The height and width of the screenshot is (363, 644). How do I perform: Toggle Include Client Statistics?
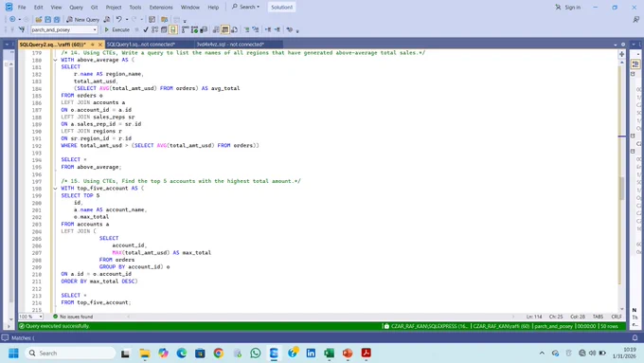click(x=204, y=29)
